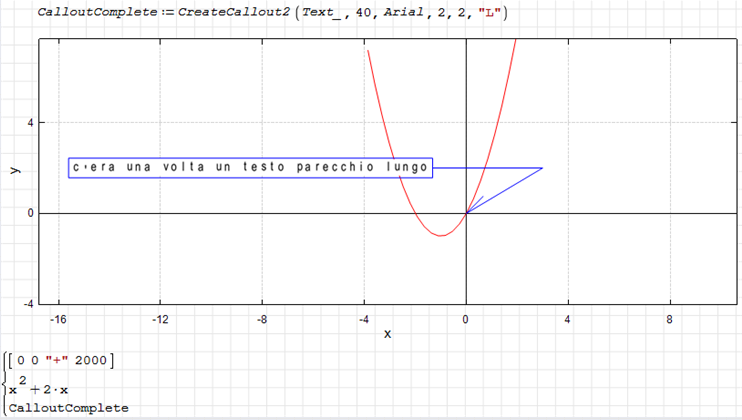The height and width of the screenshot is (420, 742).
Task: Click the "L" string argument
Action: click(491, 13)
